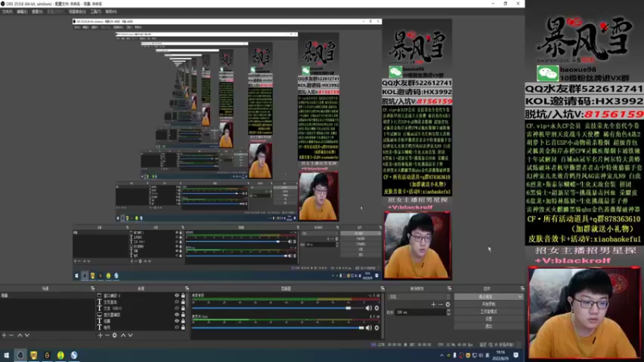This screenshot has height=362, width=644.
Task: Toggle eye icon of the last source row
Action: tap(177, 327)
